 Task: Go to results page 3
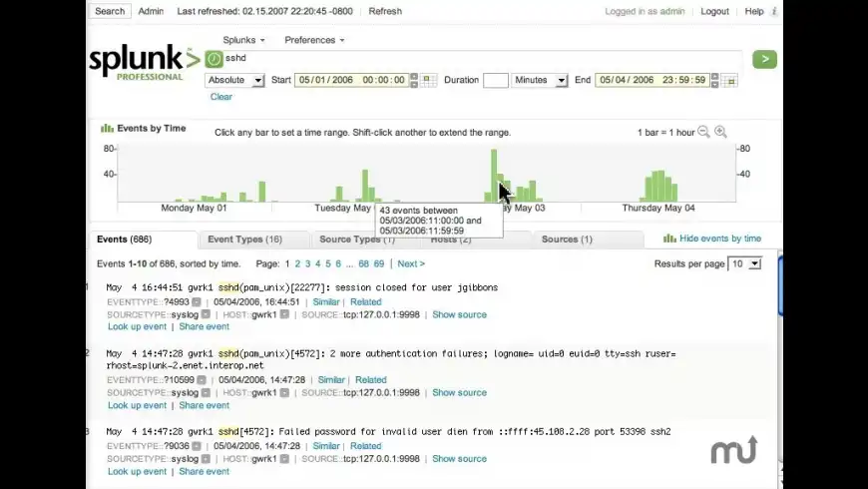(307, 264)
